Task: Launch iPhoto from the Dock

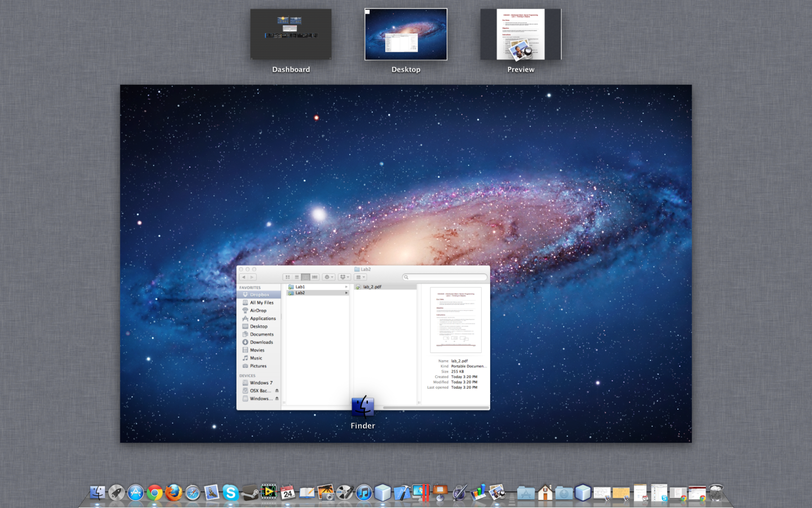Action: point(326,492)
